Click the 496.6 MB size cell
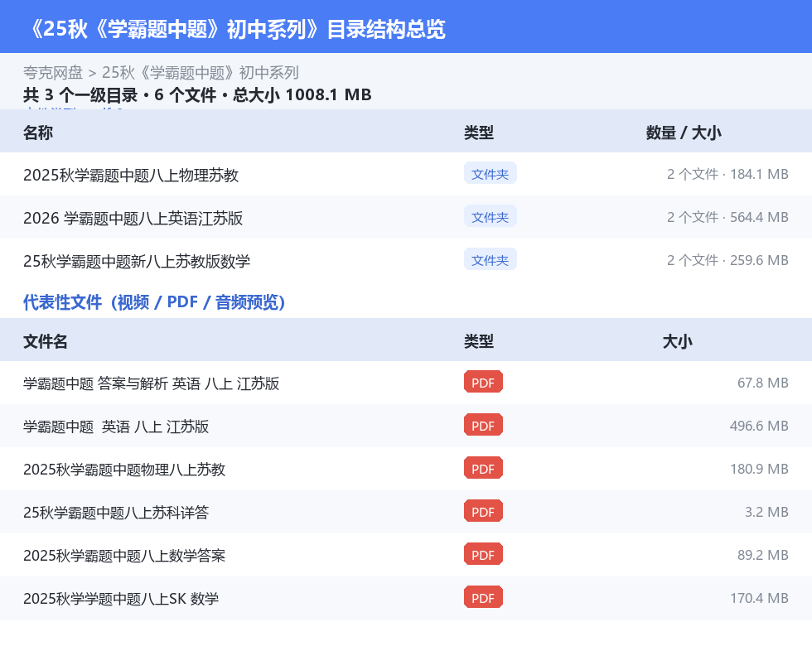The height and width of the screenshot is (646, 812). pyautogui.click(x=759, y=426)
